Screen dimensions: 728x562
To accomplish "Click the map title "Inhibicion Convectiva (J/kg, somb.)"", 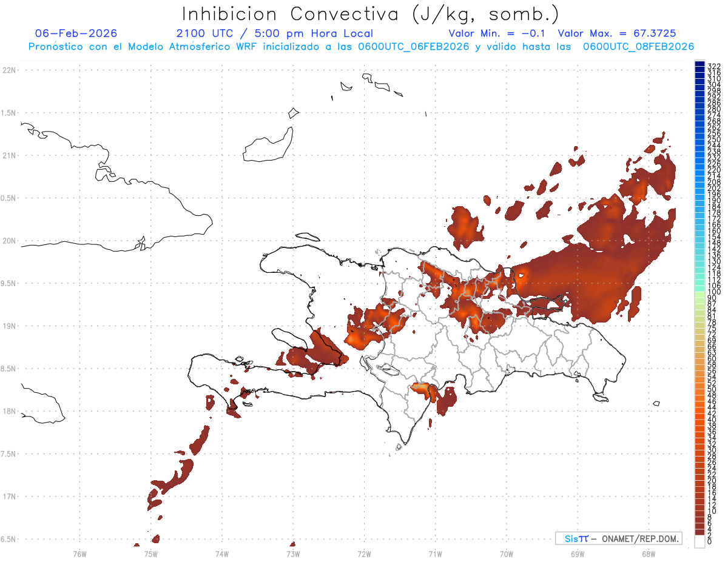I will [371, 14].
